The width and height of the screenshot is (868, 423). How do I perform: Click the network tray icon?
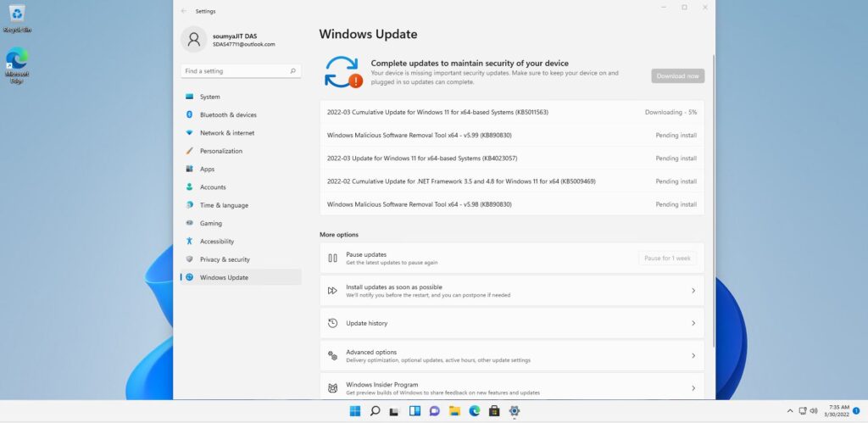click(803, 411)
